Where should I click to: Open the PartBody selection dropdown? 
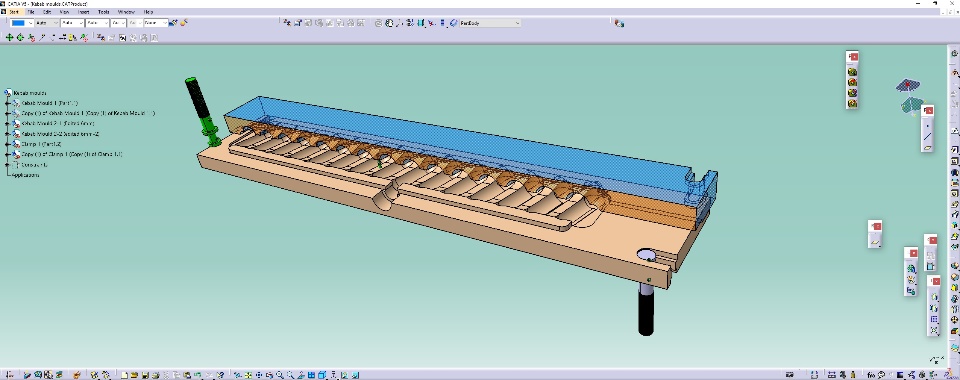coord(490,23)
